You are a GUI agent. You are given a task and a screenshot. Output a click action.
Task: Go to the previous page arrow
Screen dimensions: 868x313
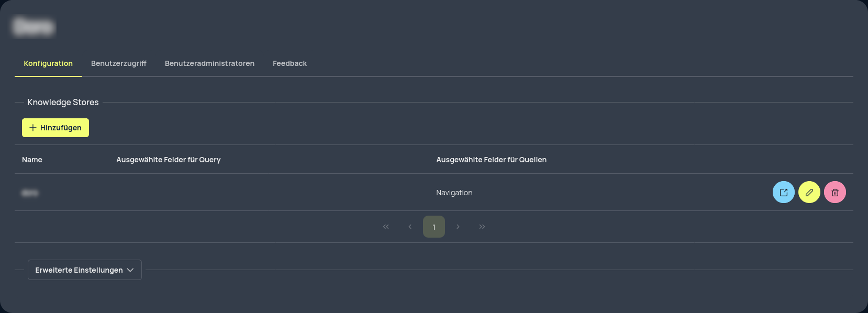coord(410,227)
